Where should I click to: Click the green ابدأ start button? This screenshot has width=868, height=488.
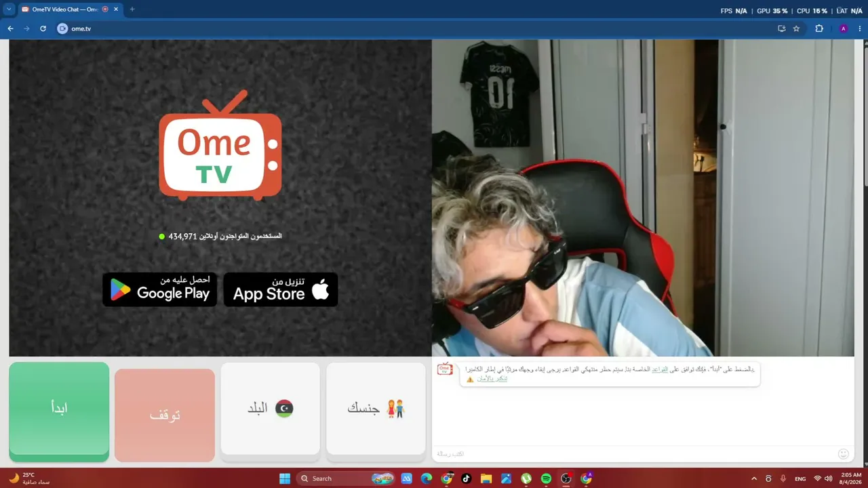[59, 411]
